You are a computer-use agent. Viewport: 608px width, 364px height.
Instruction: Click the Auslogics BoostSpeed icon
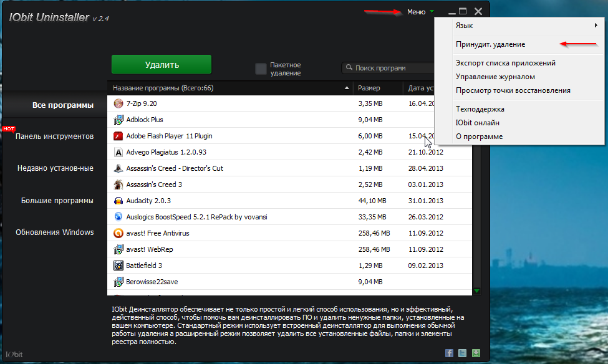pyautogui.click(x=118, y=217)
